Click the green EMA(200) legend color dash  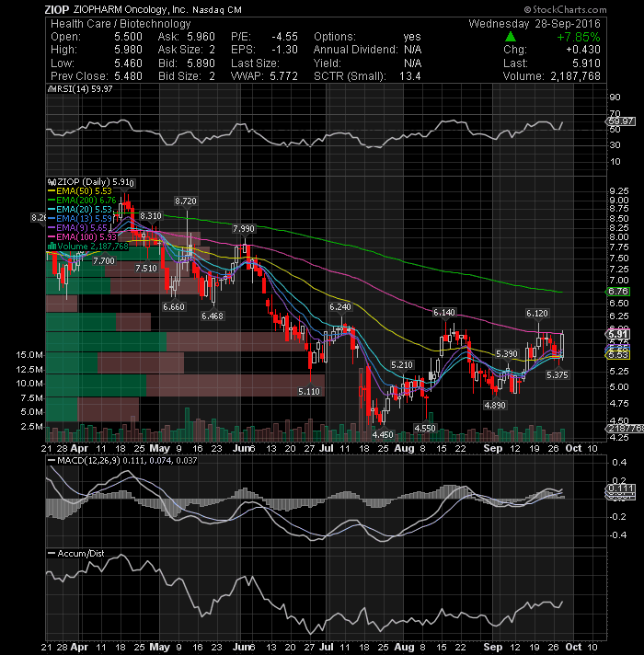[x=52, y=201]
